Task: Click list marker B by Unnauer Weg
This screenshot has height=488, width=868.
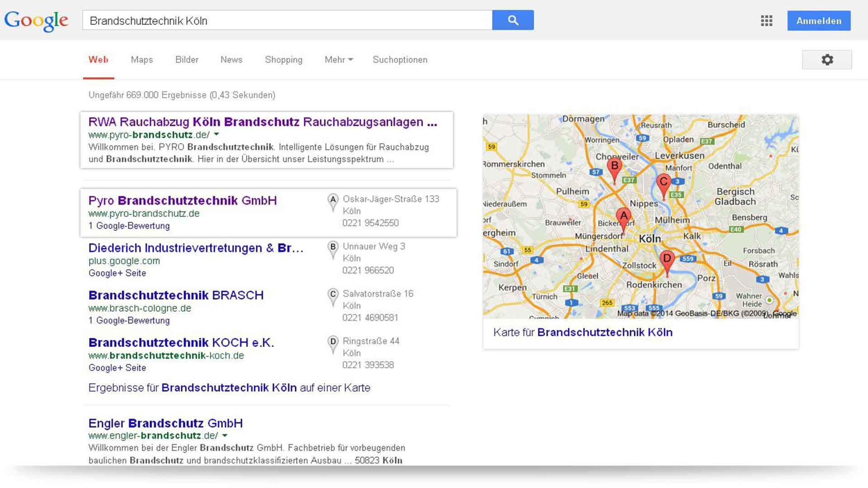Action: (333, 250)
